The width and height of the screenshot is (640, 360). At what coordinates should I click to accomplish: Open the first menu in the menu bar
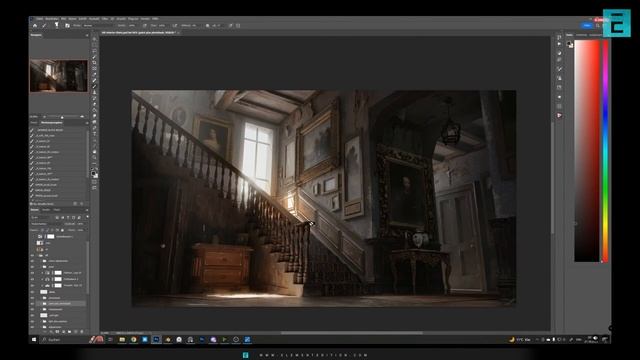40,18
